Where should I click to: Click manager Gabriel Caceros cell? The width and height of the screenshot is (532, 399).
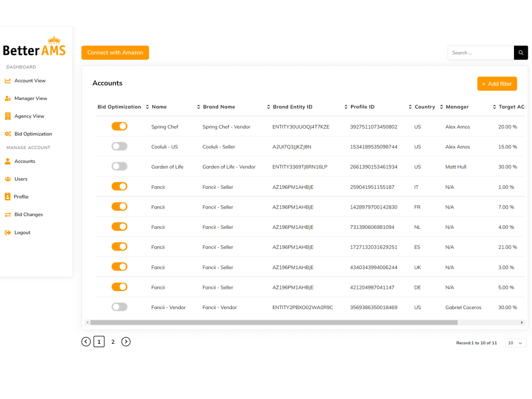[x=463, y=307]
